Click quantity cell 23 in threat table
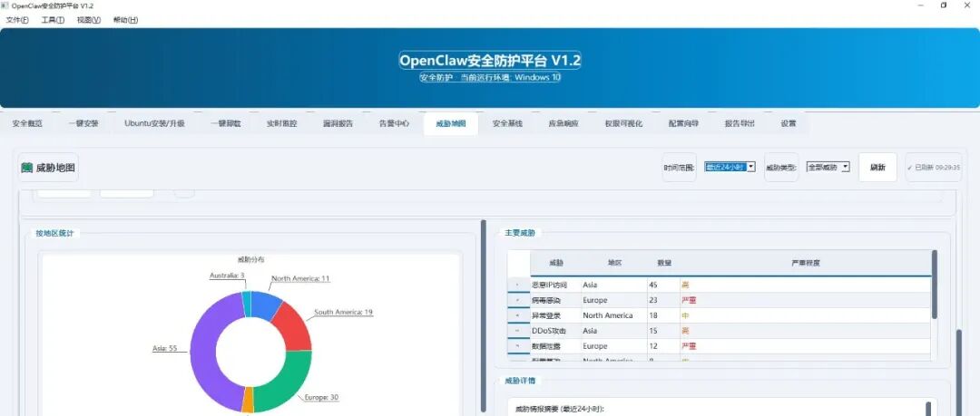The height and width of the screenshot is (416, 980). 663,301
